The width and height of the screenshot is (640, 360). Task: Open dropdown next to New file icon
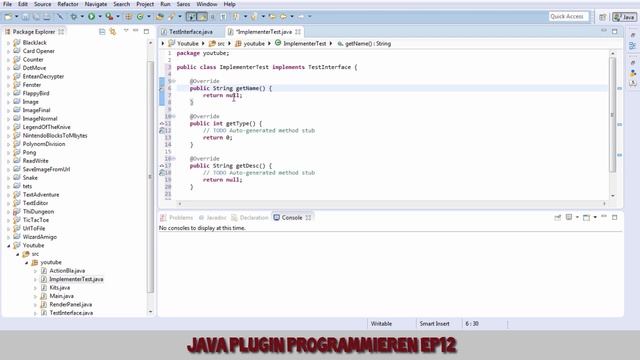click(x=16, y=17)
